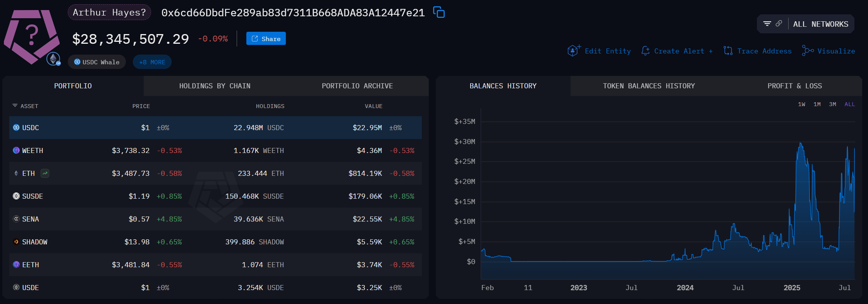
Task: Click the EETH holdings 1.074 EETH
Action: 263,265
